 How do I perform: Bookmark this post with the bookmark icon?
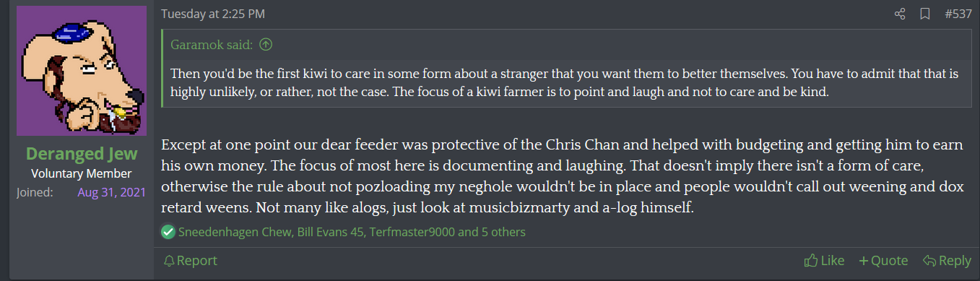click(x=924, y=14)
